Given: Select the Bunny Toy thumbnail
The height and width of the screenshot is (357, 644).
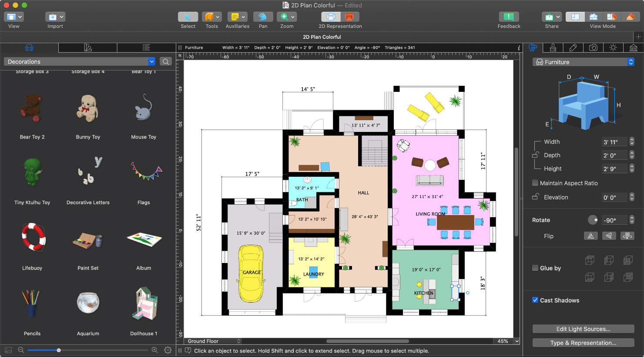Looking at the screenshot, I should (x=88, y=108).
